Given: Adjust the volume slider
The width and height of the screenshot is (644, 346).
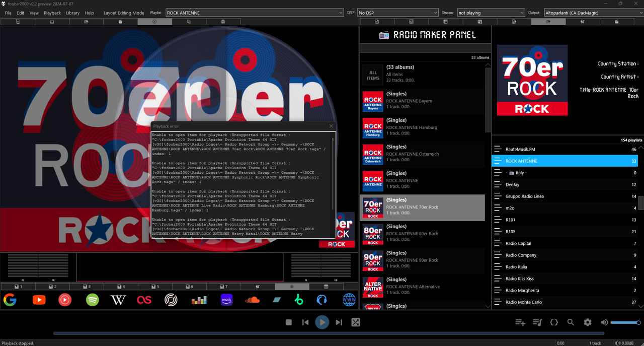Looking at the screenshot, I should pos(625,322).
